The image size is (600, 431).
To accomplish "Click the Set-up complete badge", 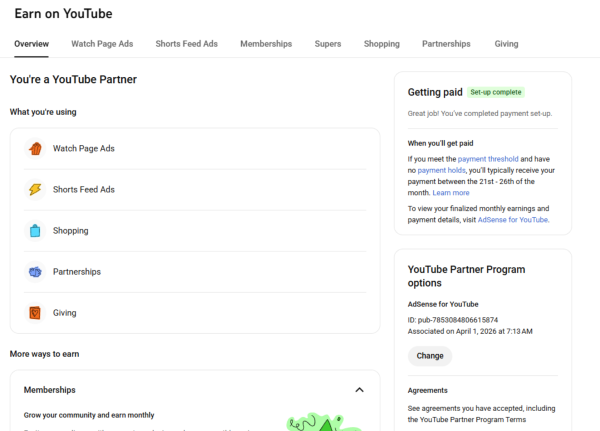I will pos(496,92).
